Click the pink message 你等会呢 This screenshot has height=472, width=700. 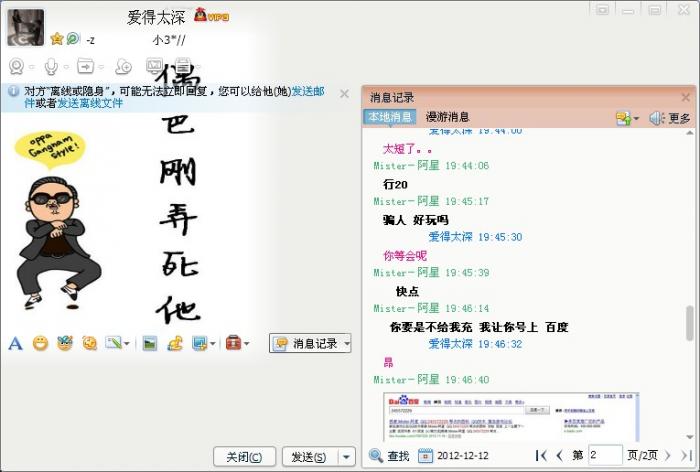click(x=405, y=256)
